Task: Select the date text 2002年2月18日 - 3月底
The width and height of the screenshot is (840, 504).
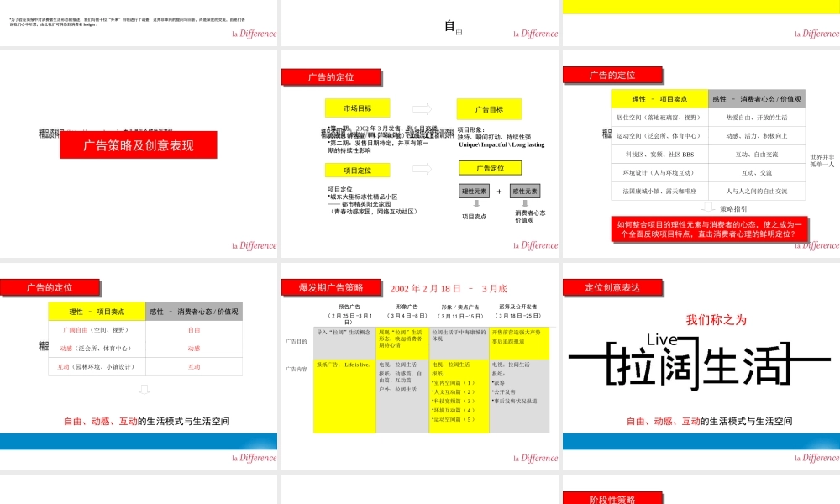Action: click(449, 289)
